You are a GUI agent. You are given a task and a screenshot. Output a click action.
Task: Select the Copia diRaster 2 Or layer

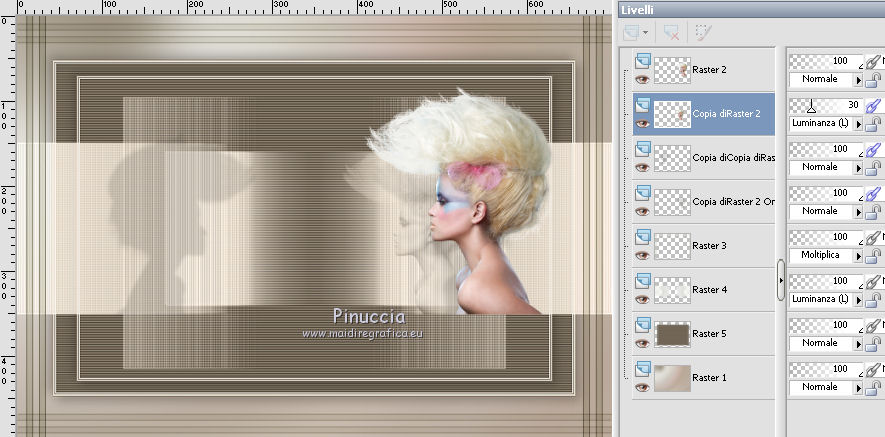[703, 202]
